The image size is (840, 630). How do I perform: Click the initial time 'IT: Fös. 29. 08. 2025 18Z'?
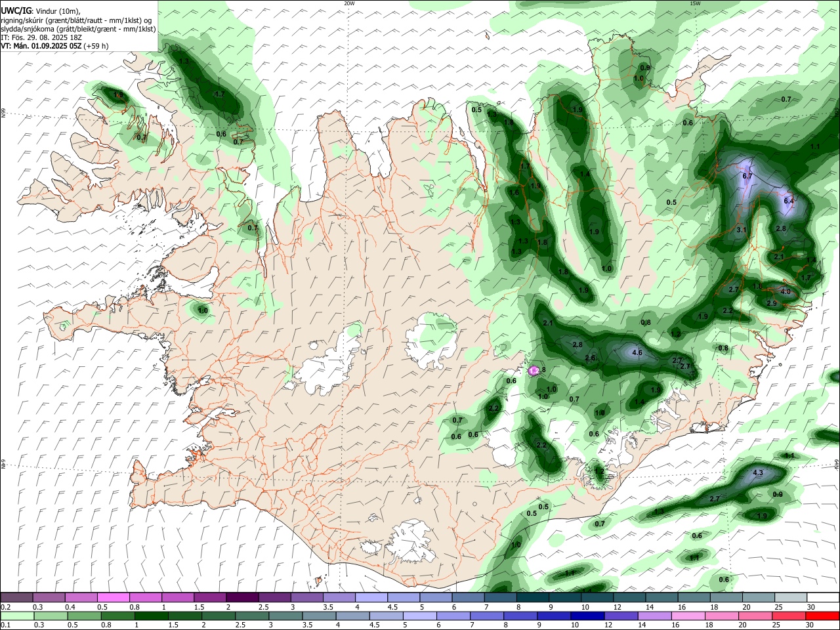coord(41,37)
